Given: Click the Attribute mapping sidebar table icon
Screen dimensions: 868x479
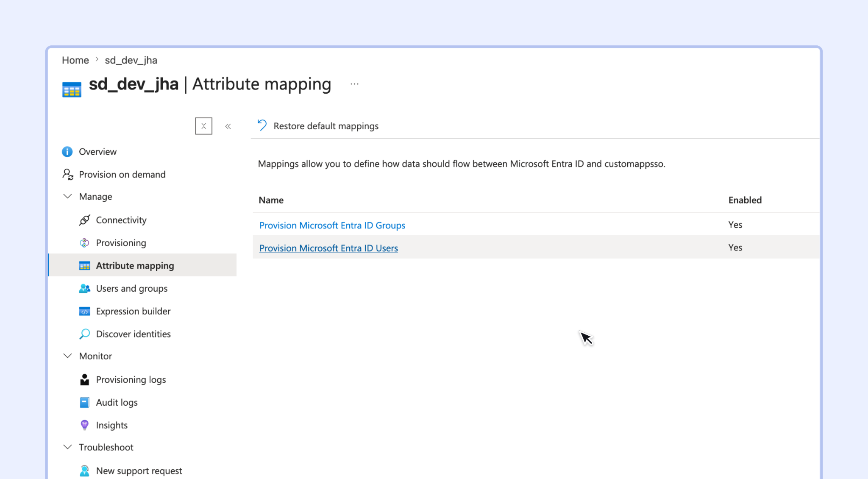Looking at the screenshot, I should pyautogui.click(x=84, y=266).
